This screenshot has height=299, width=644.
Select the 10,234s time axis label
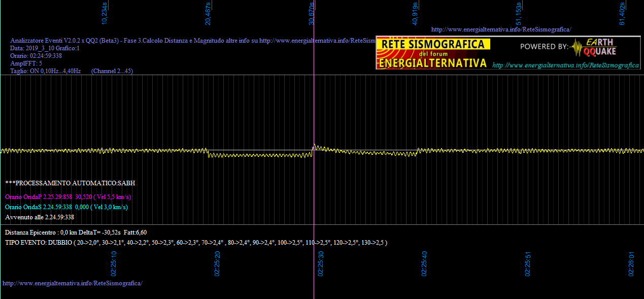(105, 13)
